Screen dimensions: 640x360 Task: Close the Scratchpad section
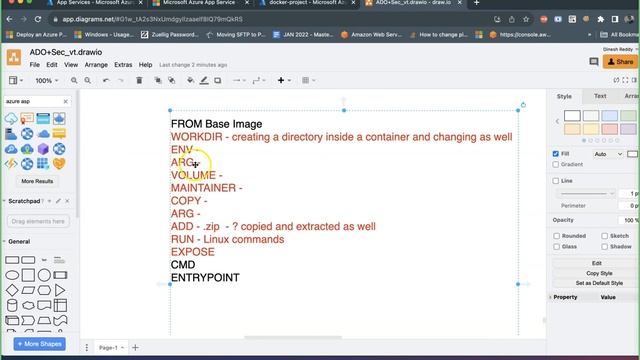[67, 201]
